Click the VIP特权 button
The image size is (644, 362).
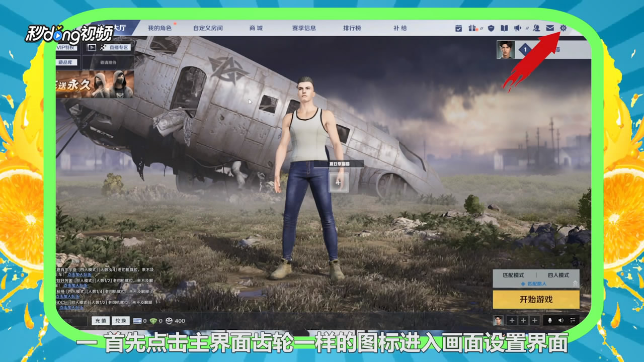(x=67, y=47)
